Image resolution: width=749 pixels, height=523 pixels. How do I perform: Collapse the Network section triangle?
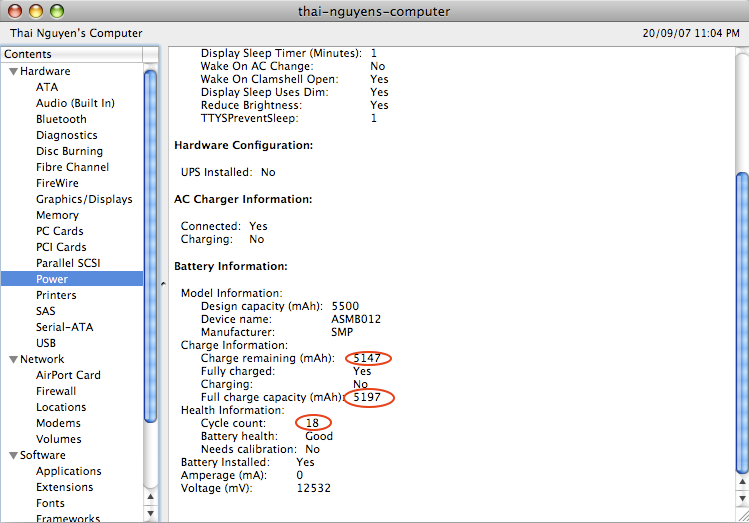[13, 360]
